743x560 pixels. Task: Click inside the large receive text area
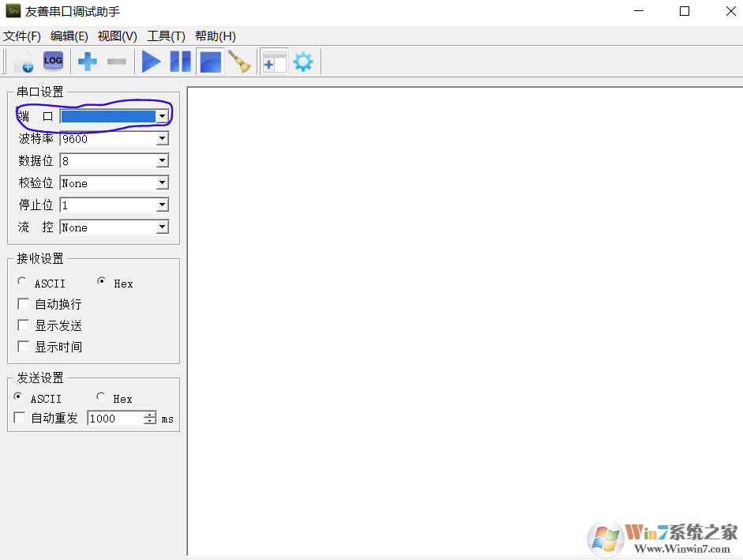coord(464,316)
